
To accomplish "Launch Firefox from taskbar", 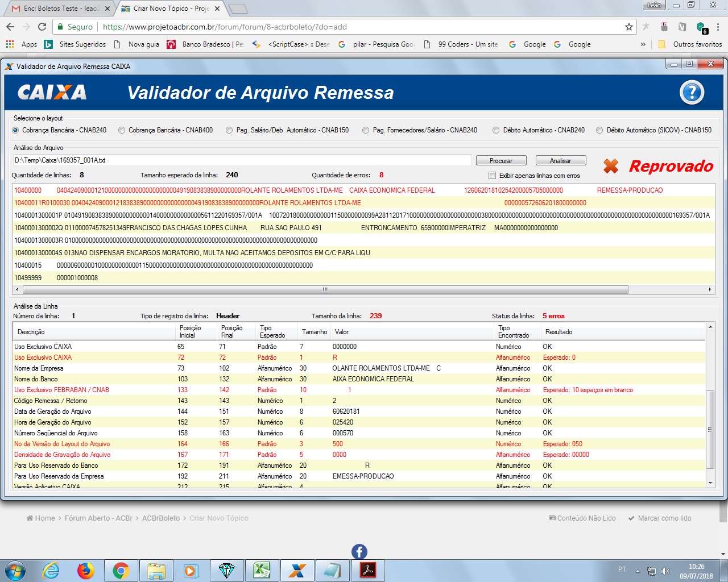I will click(86, 570).
